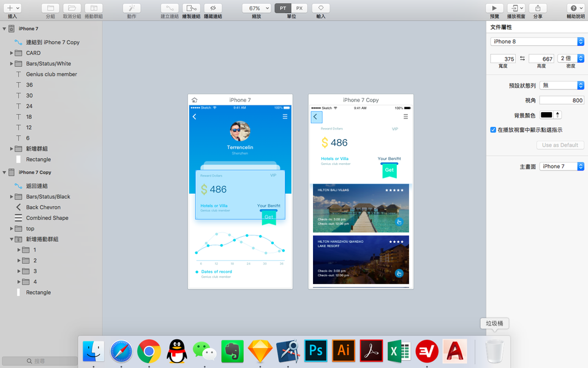Viewport: 588px width, 368px height.
Task: Click the Hilton Bali Villas card image
Action: [361, 208]
